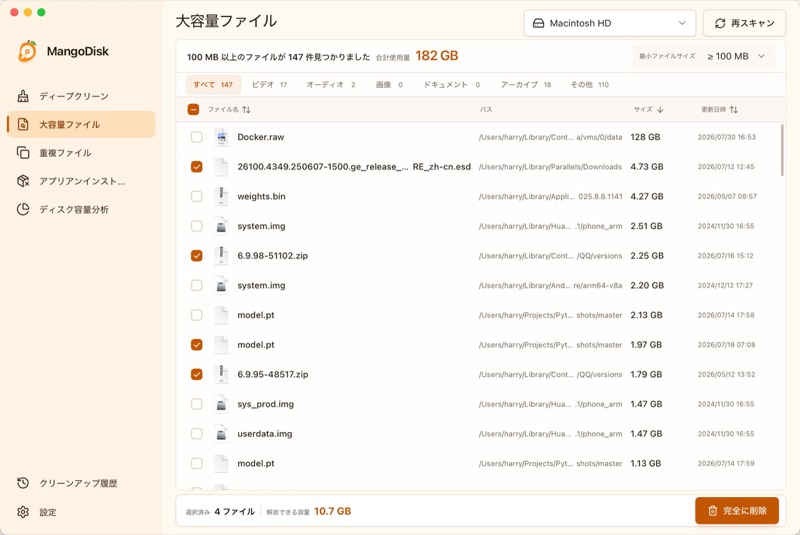
Task: Click the sys_prod.img file name
Action: (x=265, y=404)
